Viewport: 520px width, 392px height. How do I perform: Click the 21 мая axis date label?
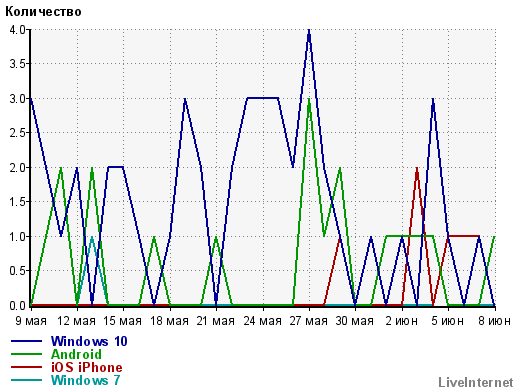tap(216, 321)
